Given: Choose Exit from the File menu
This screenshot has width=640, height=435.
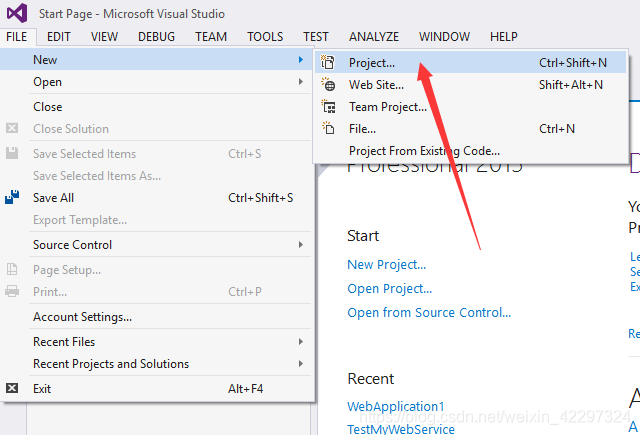Looking at the screenshot, I should coord(157,388).
